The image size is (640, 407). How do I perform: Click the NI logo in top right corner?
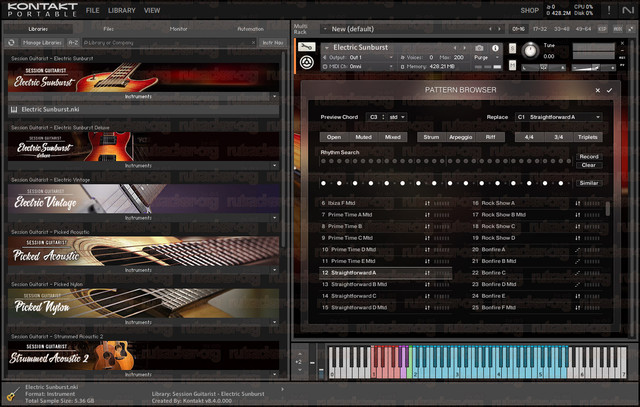coord(628,10)
